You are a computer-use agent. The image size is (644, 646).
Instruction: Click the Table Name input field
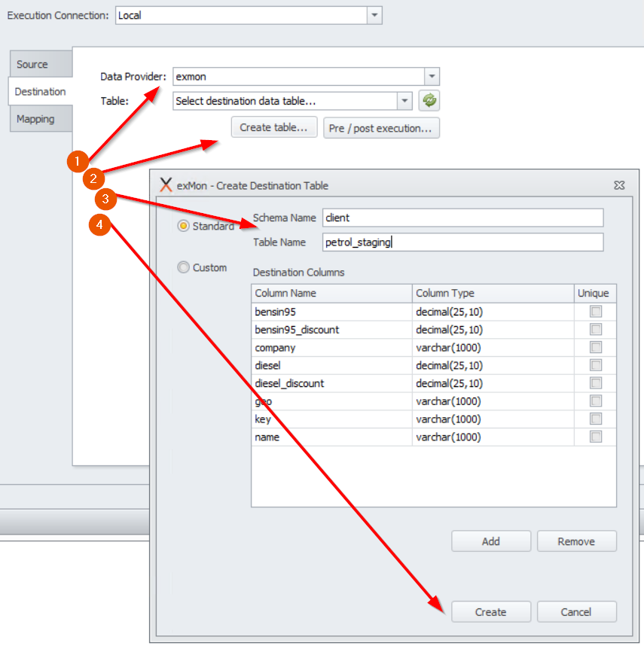[x=462, y=242]
